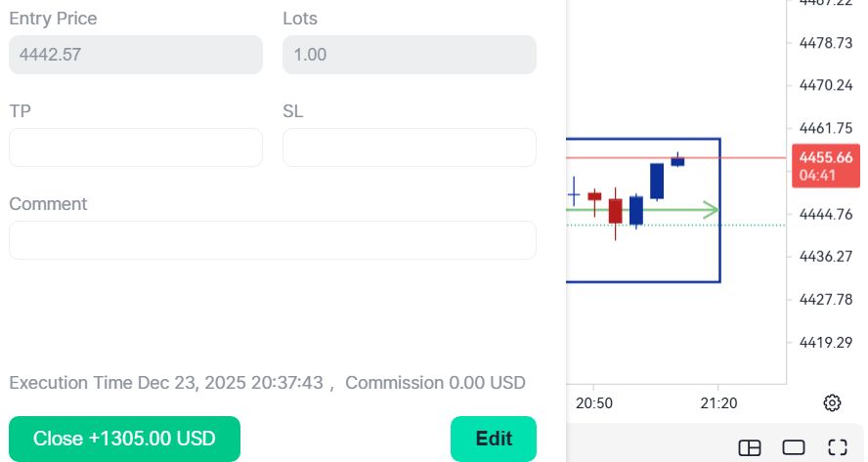
Task: Select the tallest blue candlestick
Action: pos(657,181)
